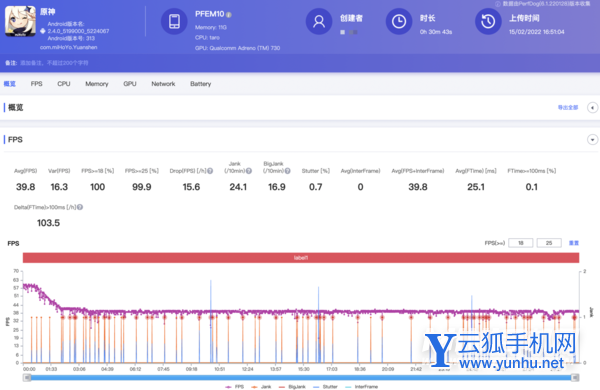Click the BigJank value 16.9
Screen dimensions: 600x390
277,187
